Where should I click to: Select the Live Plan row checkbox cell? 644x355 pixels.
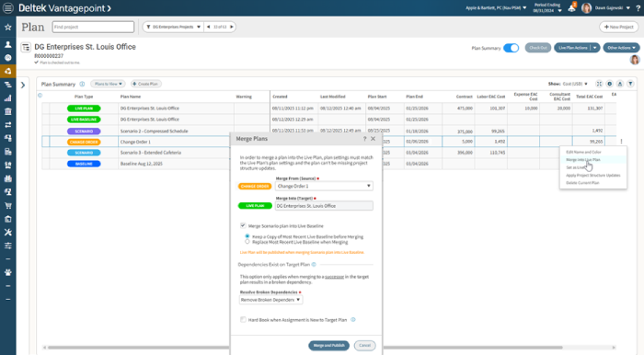click(x=46, y=109)
